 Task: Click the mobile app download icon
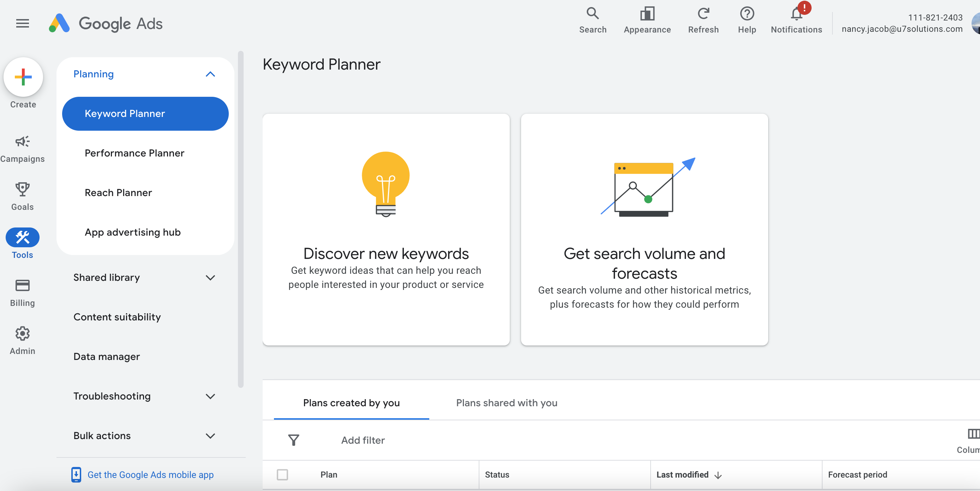tap(76, 475)
